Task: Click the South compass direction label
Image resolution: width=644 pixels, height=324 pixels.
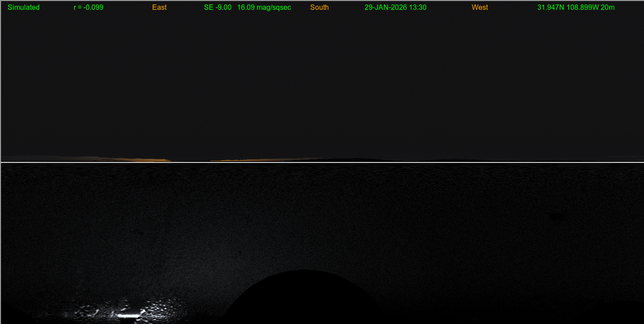Action: (319, 8)
